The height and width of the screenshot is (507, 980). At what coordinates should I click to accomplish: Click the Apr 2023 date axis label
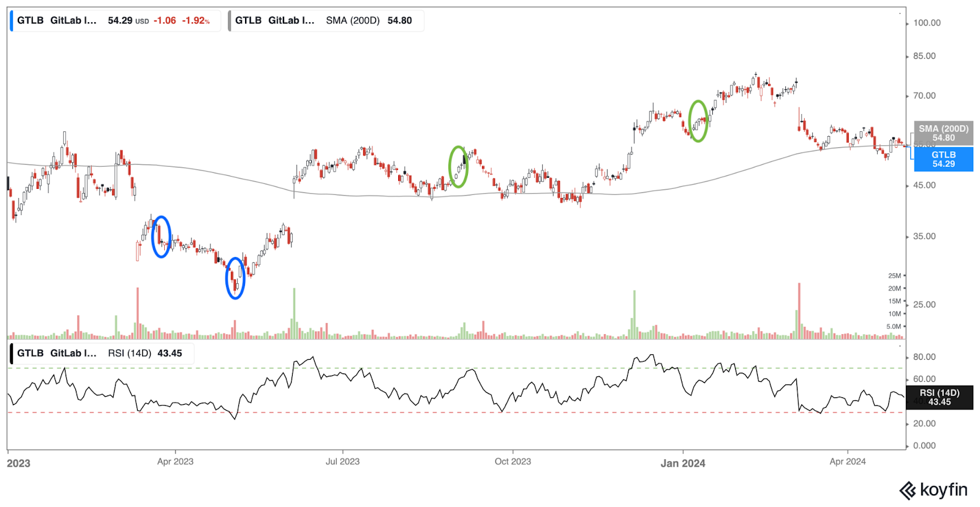coord(175,462)
